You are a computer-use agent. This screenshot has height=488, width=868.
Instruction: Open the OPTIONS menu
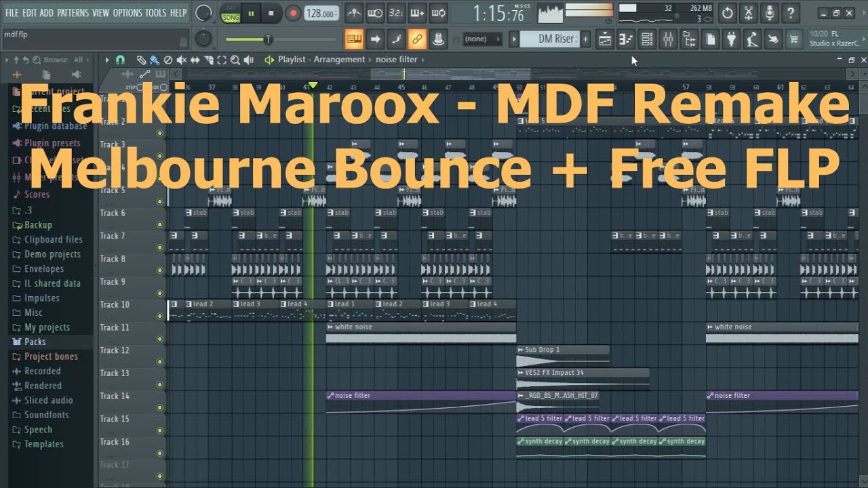127,13
